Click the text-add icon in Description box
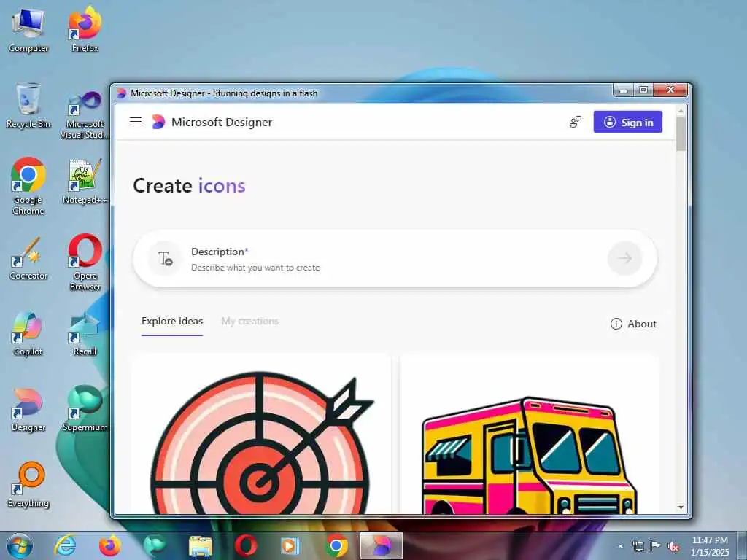Image resolution: width=747 pixels, height=560 pixels. tap(165, 259)
